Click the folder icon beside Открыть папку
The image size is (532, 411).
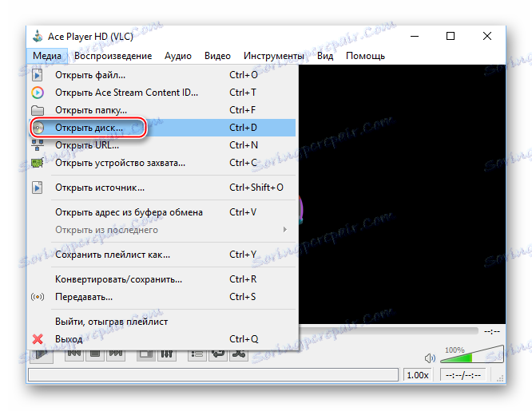click(x=38, y=110)
